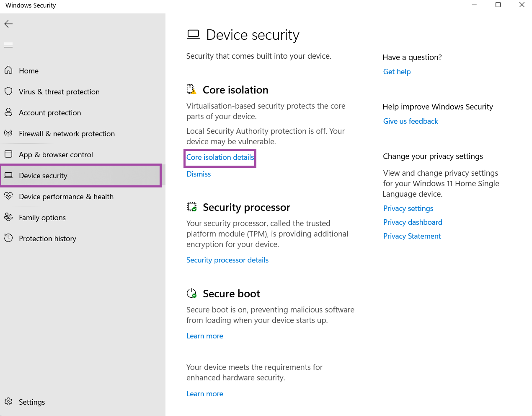The image size is (532, 416).
Task: Open Account protection from the sidebar
Action: click(x=50, y=112)
